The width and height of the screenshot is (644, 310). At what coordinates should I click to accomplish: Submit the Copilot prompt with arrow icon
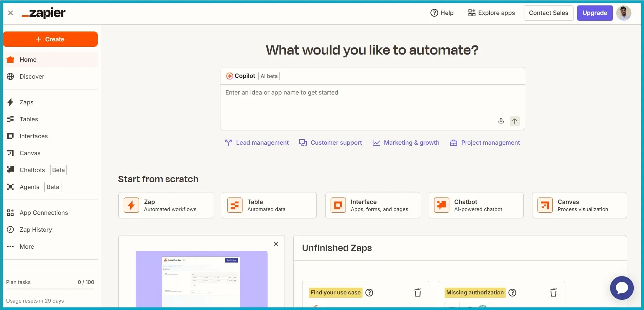[514, 121]
